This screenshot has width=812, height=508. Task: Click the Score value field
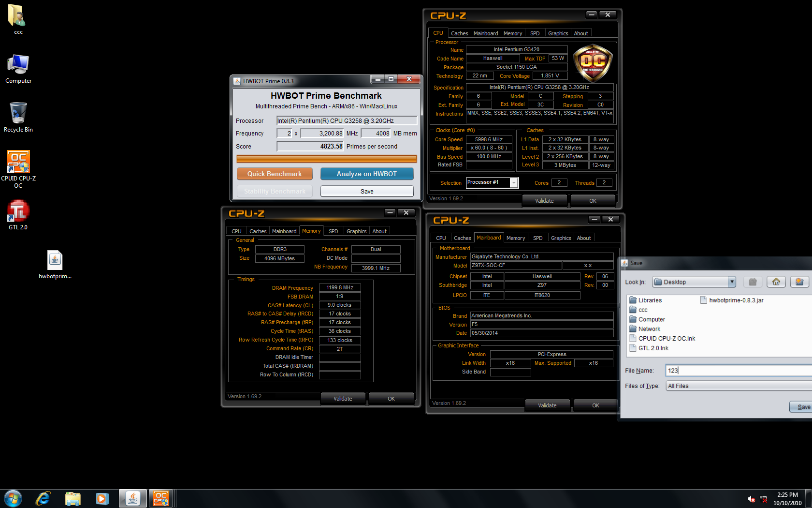click(x=310, y=146)
